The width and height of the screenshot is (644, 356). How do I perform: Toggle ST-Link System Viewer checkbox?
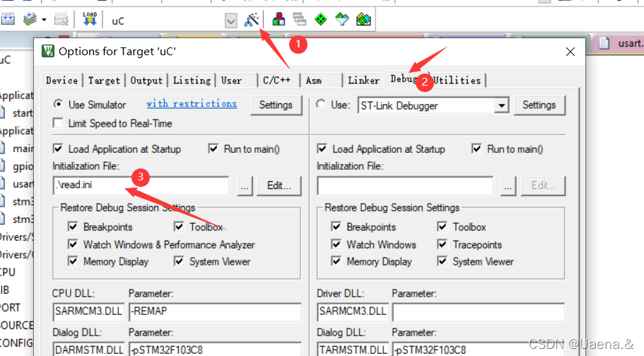coord(443,261)
